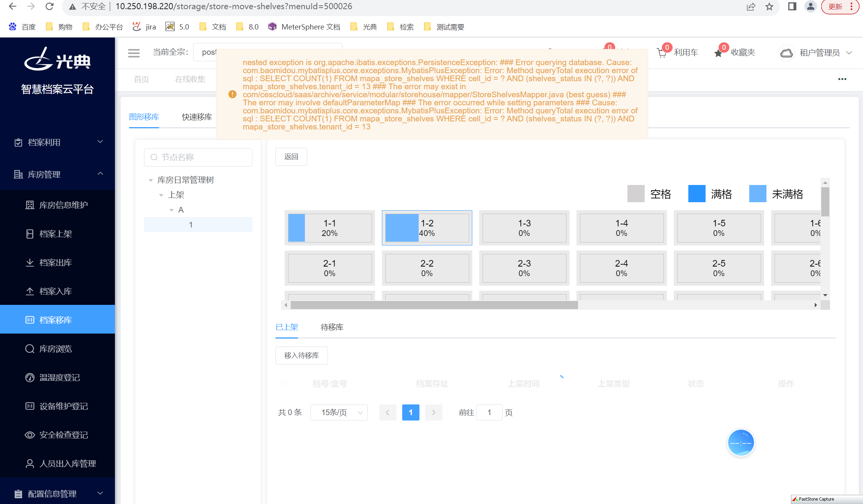
Task: Select shelf cell 2-4 at 0%
Action: click(x=622, y=268)
